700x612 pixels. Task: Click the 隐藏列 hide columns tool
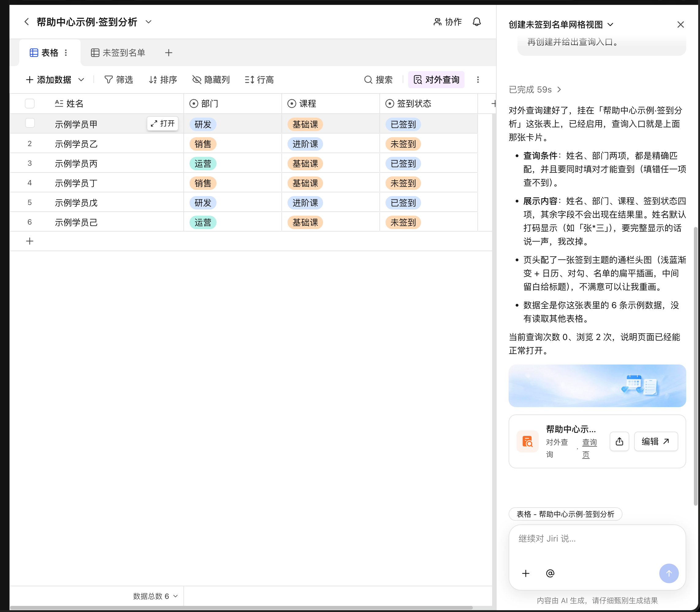pyautogui.click(x=211, y=80)
